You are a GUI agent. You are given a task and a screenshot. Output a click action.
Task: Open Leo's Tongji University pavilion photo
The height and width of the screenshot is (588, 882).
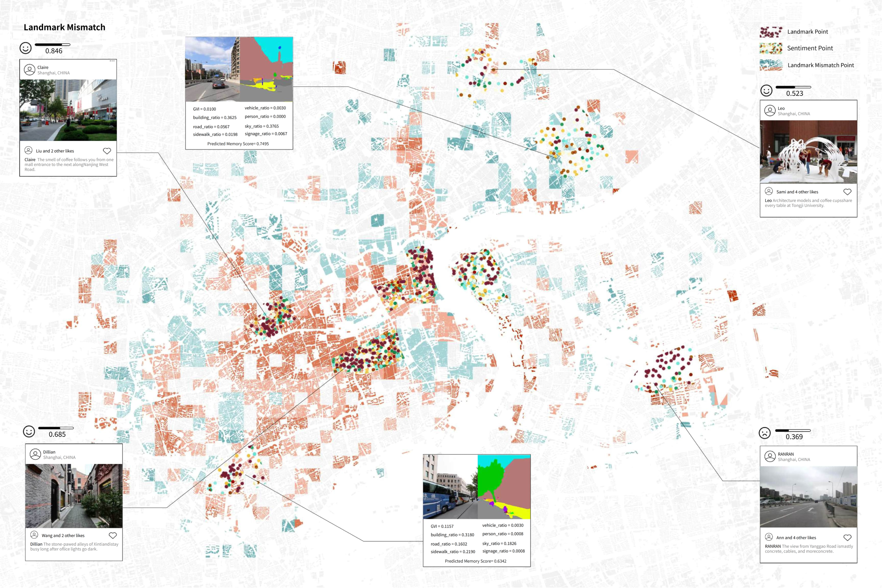tap(808, 152)
